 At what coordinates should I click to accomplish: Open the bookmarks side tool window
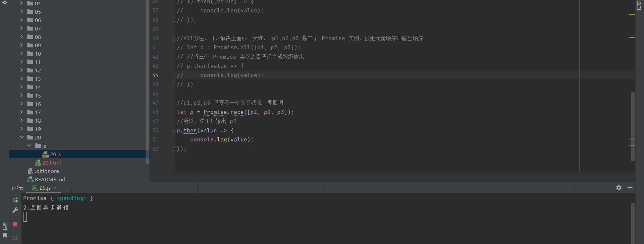(x=5, y=231)
